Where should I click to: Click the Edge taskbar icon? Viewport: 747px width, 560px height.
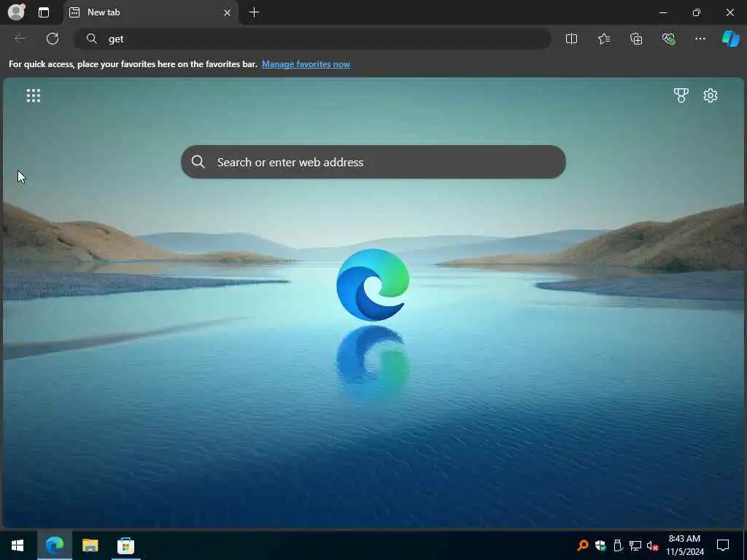(x=54, y=545)
